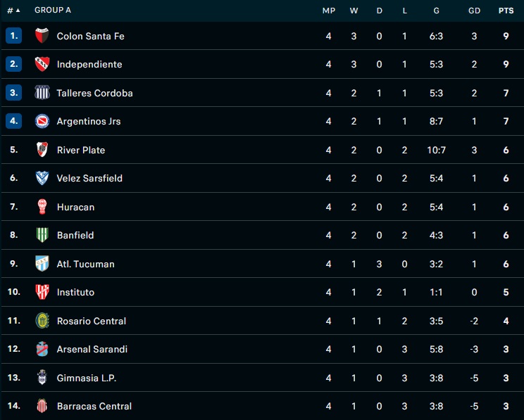The height and width of the screenshot is (420, 524).
Task: Click the Rosario Central club badge
Action: (x=42, y=321)
